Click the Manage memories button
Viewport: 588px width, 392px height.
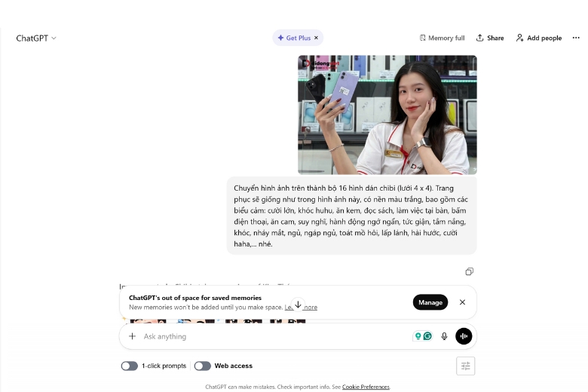click(x=430, y=302)
